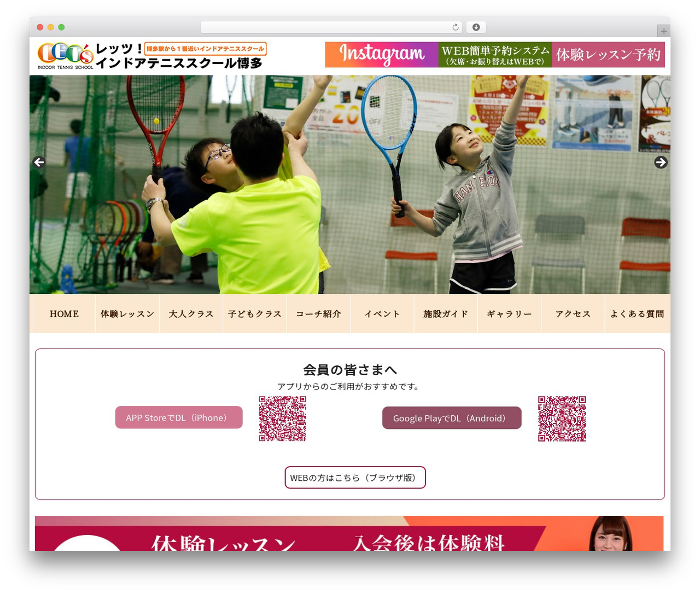The image size is (700, 593).
Task: Click the レッツ！インドアテニススクール博多 title text
Action: tap(179, 56)
